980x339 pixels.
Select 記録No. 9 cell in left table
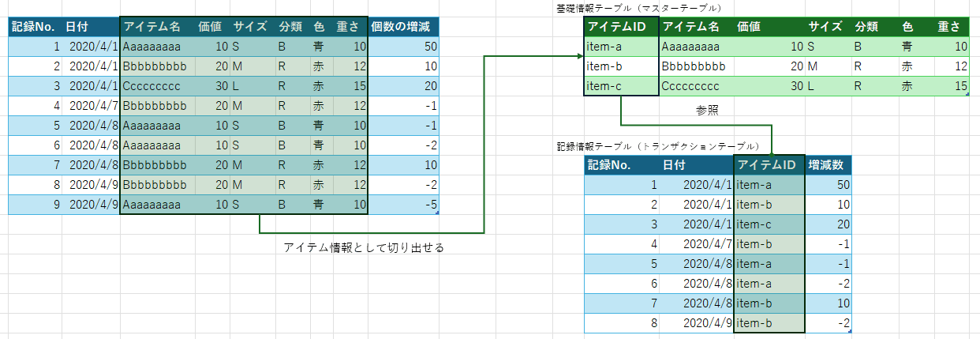click(x=35, y=205)
